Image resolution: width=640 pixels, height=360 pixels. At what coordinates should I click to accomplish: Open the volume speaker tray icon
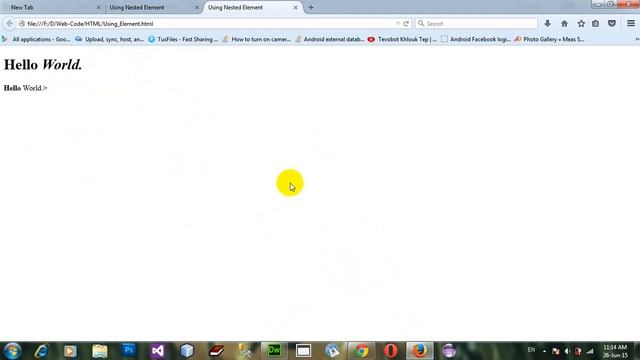[x=567, y=351]
